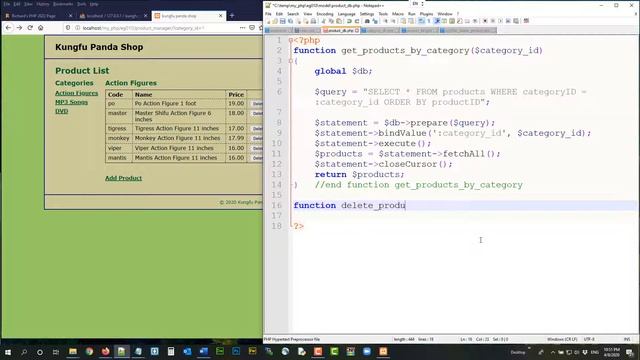Click Delete for Tigress Action Figure row
Screen dimensions: 640x360
pyautogui.click(x=257, y=129)
